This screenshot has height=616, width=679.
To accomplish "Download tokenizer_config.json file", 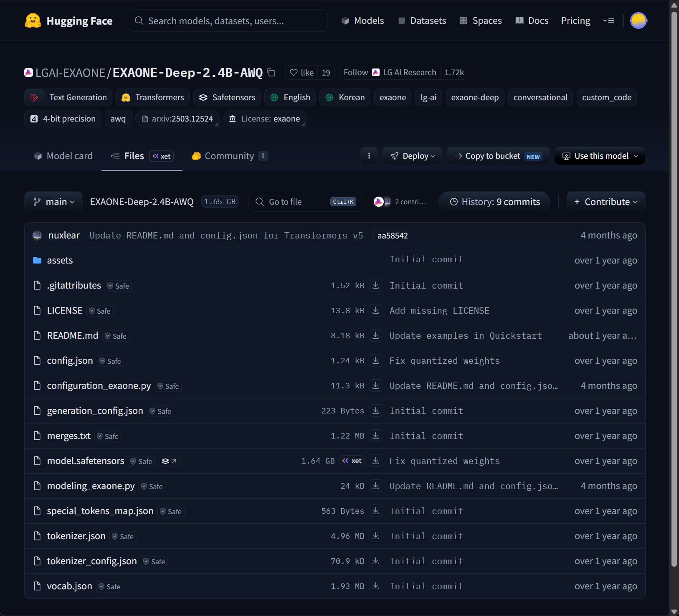I will 376,561.
